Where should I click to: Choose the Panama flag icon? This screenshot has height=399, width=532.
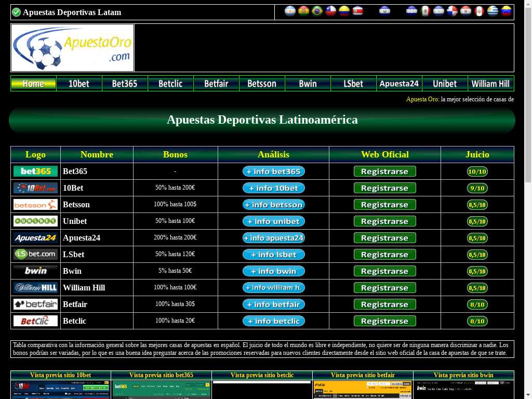tap(452, 11)
